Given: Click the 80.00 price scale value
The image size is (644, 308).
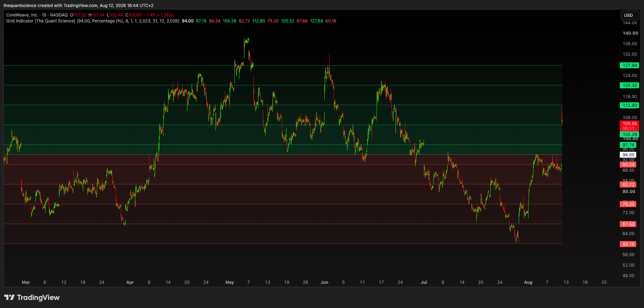Looking at the screenshot, I should pos(629,192).
